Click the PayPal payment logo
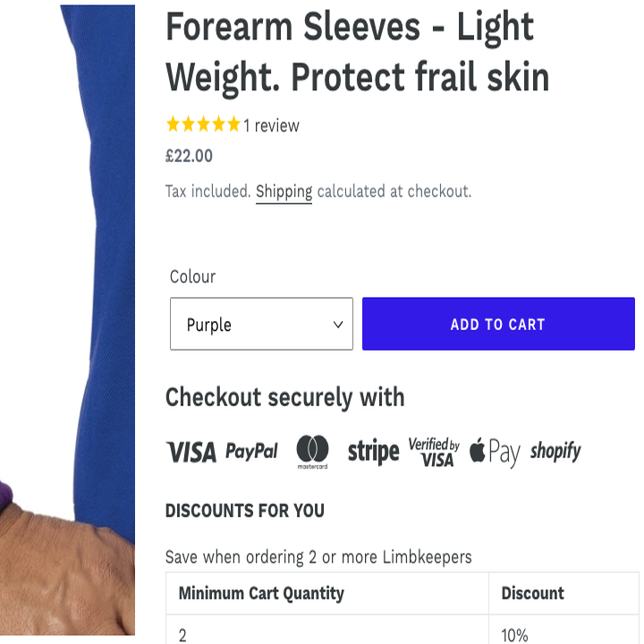644x644 pixels. click(251, 451)
